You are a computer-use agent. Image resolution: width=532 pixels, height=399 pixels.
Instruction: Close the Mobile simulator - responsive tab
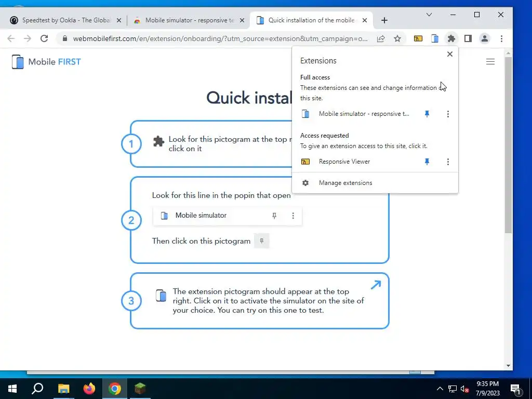(x=242, y=20)
